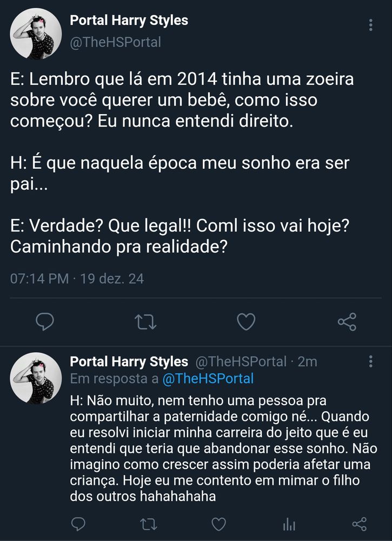Reply to the main tweet

[x=45, y=322]
